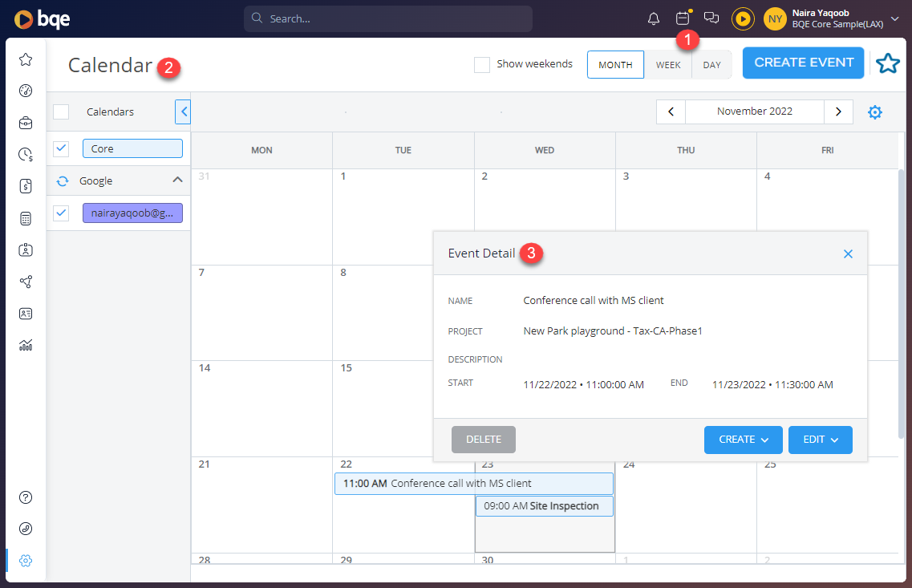Collapse the calendars side panel
The height and width of the screenshot is (588, 912).
(x=183, y=112)
